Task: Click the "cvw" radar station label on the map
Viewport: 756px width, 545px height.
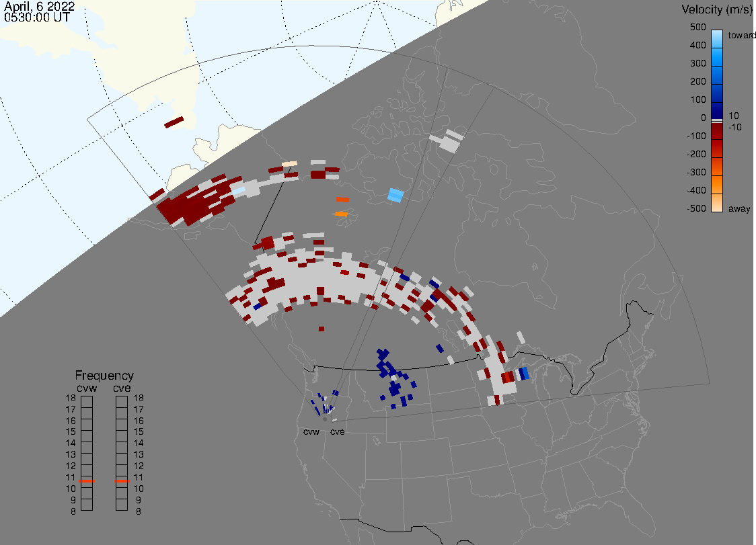Action: [311, 431]
